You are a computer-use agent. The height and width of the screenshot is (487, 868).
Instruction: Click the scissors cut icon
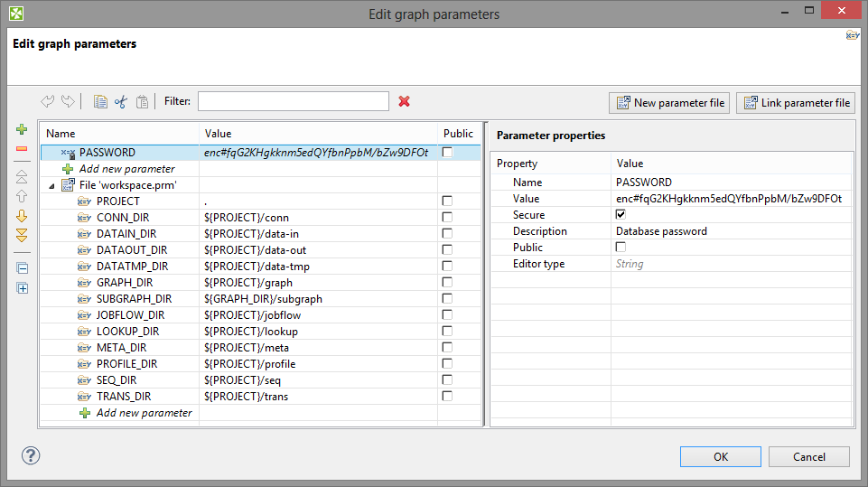coord(121,102)
